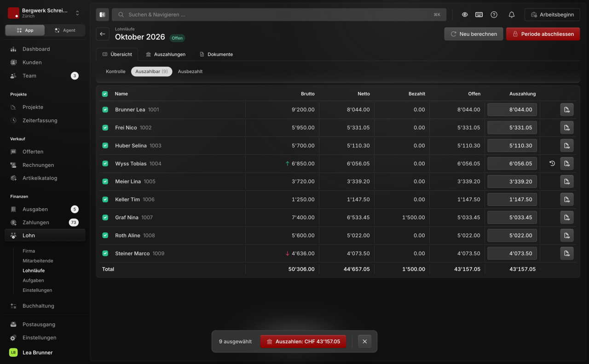This screenshot has height=364, width=589.
Task: Uncheck Frei Nico's checkbox
Action: [105, 128]
